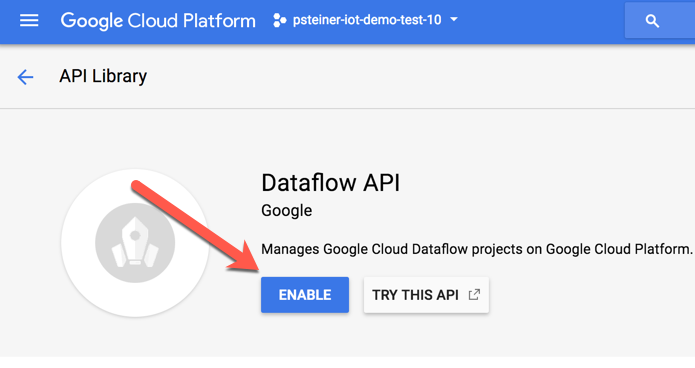Click the project hexagon dots icon
Image resolution: width=695 pixels, height=368 pixels.
[x=279, y=20]
